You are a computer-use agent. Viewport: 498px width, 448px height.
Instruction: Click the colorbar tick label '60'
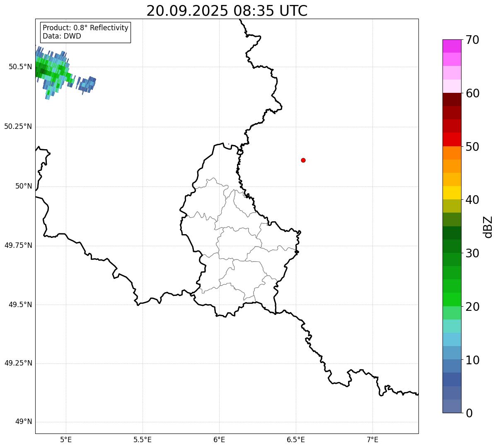(472, 93)
